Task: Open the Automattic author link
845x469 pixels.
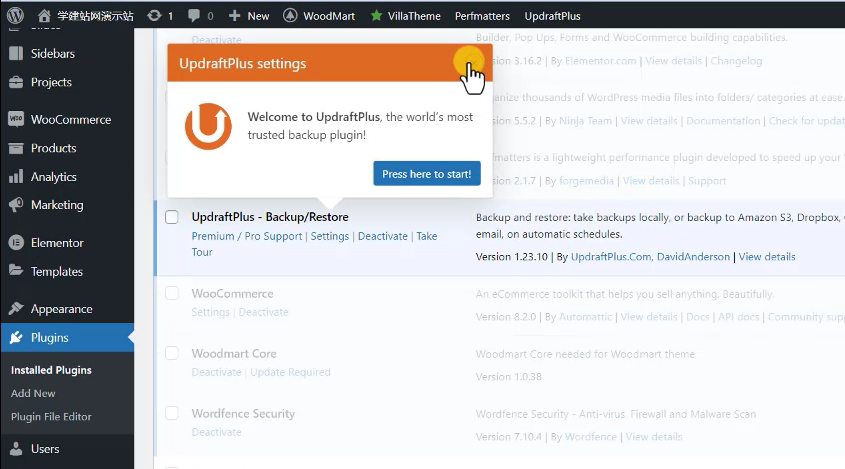Action: click(x=585, y=316)
